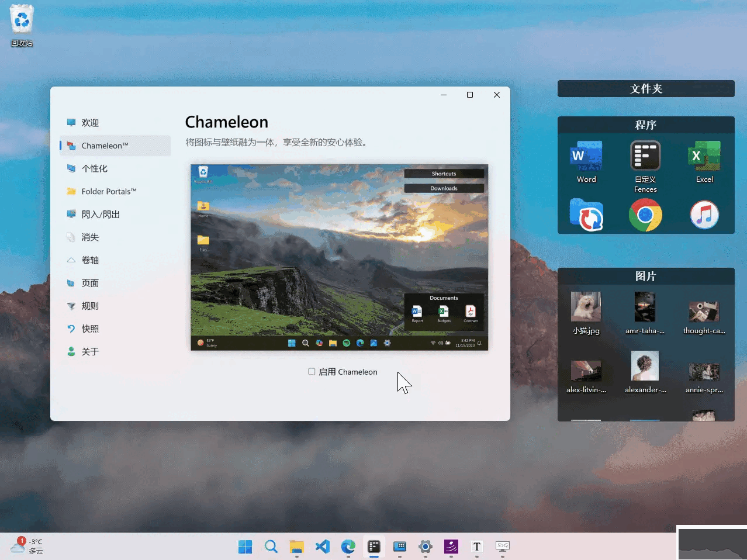Open File Explorer from the taskbar

click(297, 547)
